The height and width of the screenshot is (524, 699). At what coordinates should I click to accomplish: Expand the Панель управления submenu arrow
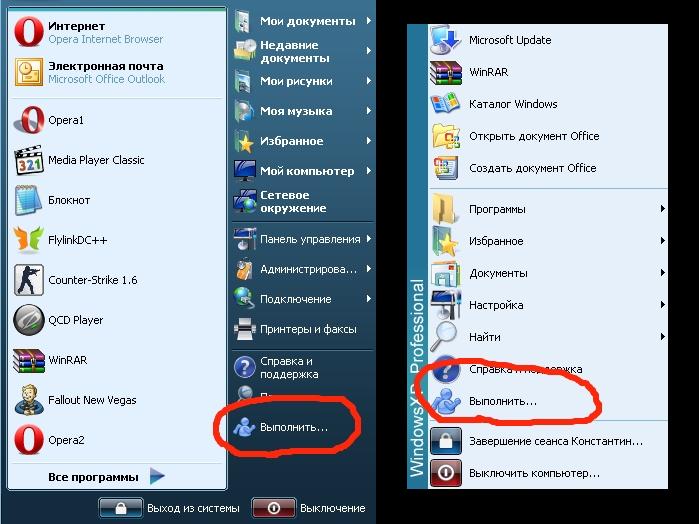pos(369,239)
